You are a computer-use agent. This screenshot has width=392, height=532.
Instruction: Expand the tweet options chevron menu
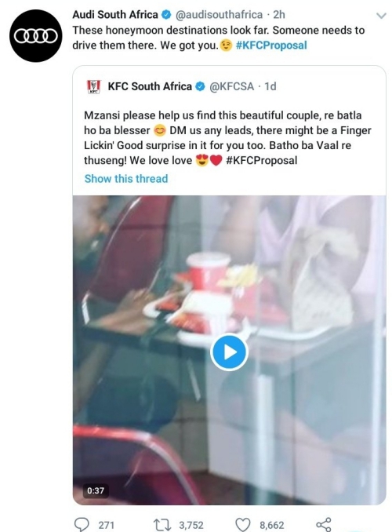(x=382, y=16)
